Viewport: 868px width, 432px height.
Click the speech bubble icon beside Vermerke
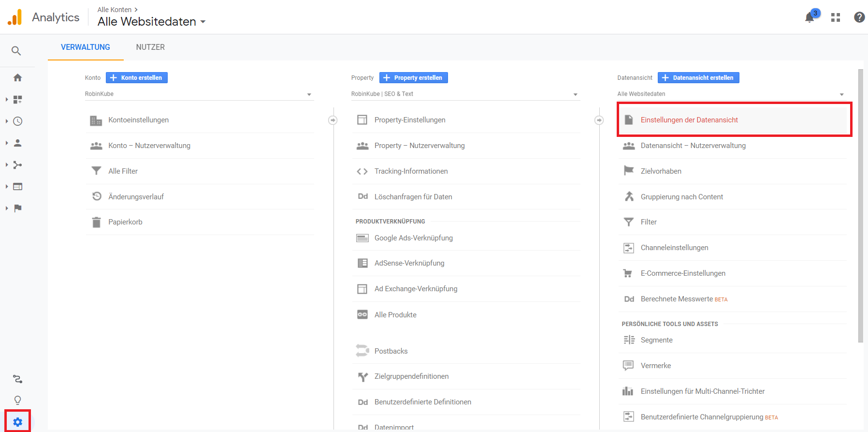coord(628,365)
